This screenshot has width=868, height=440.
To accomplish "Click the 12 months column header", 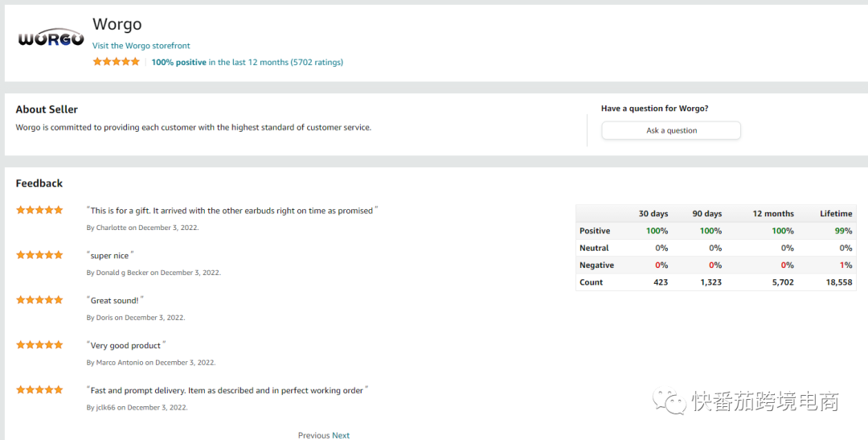I will tap(773, 214).
